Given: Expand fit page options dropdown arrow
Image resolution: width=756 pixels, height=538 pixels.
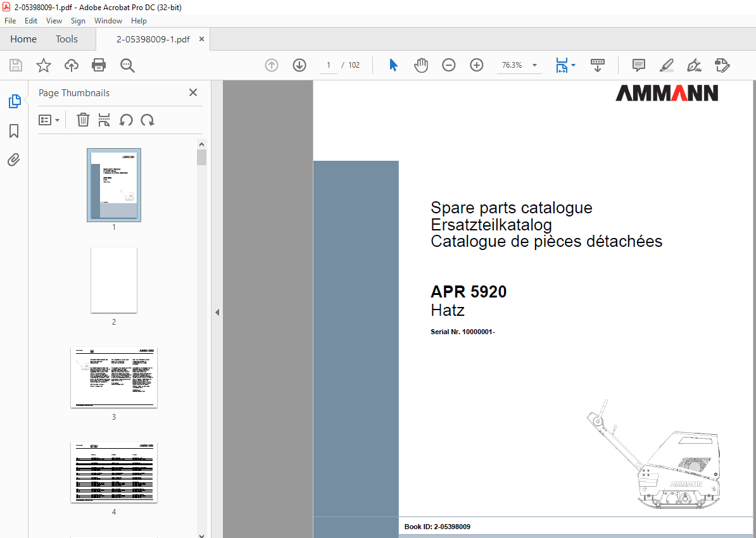Looking at the screenshot, I should 573,65.
